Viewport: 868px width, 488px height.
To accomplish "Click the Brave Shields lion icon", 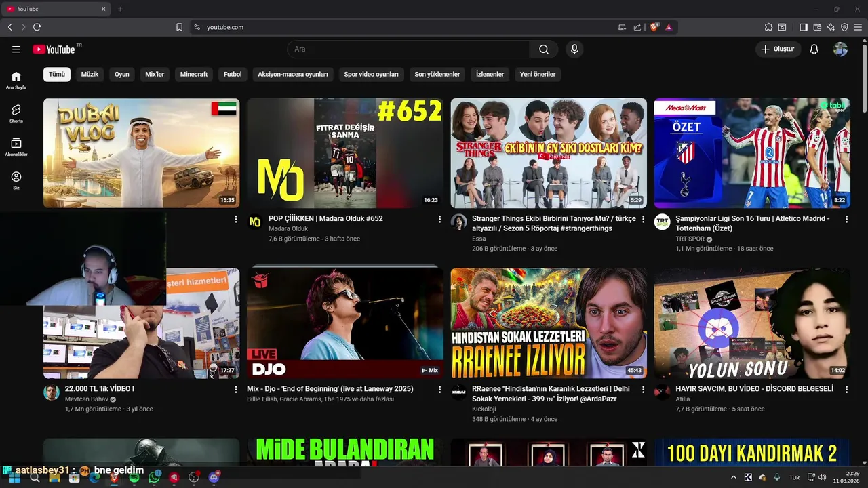I will (654, 27).
